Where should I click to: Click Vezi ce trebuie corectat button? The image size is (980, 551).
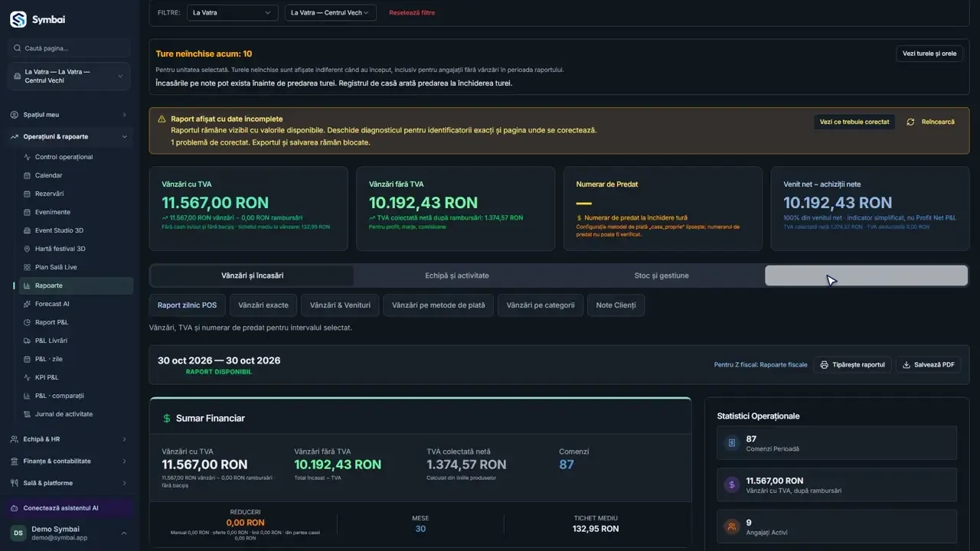click(x=854, y=122)
